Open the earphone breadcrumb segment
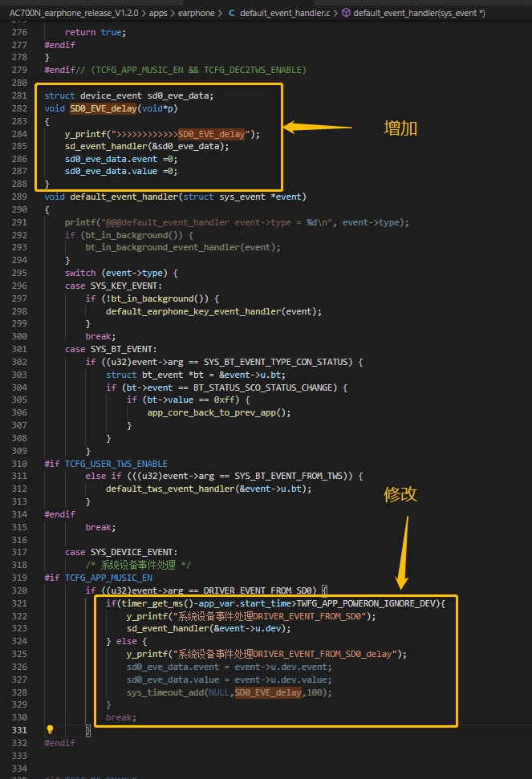The width and height of the screenshot is (532, 779). (x=197, y=13)
